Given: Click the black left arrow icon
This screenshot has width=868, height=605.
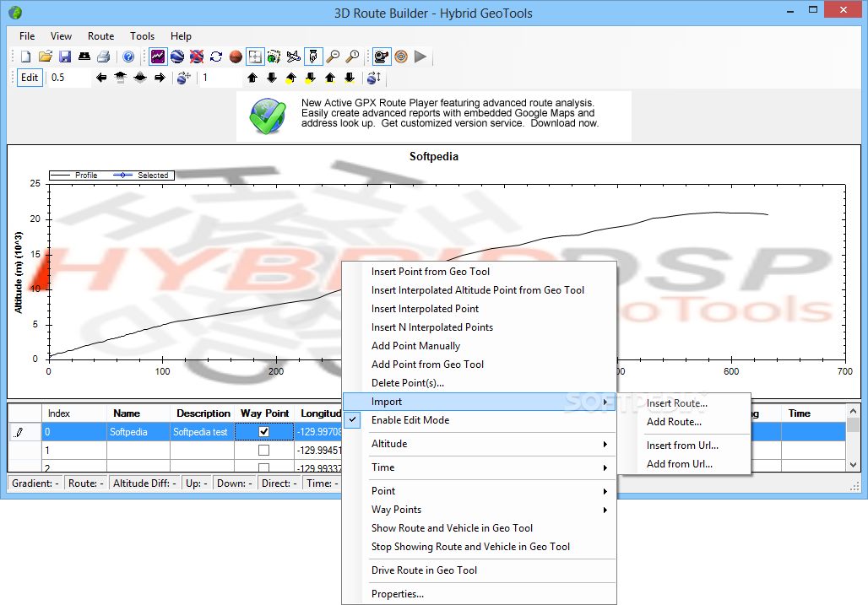Looking at the screenshot, I should (x=101, y=78).
